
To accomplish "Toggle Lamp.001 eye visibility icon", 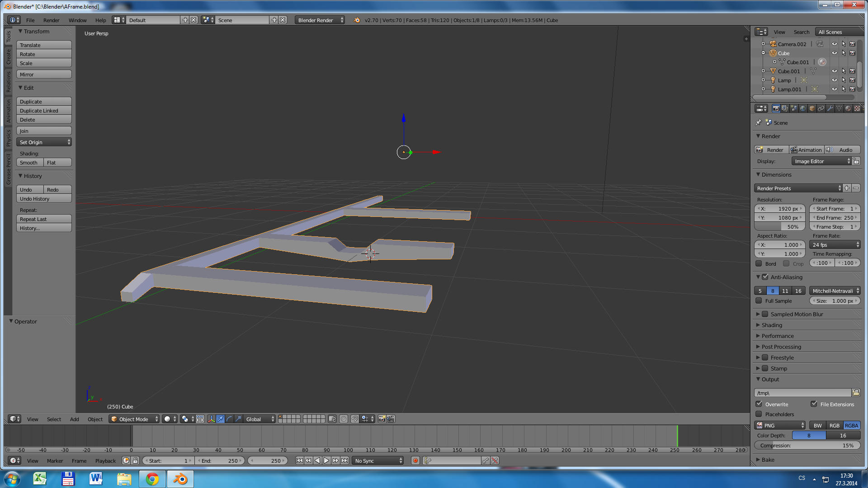I will click(835, 89).
